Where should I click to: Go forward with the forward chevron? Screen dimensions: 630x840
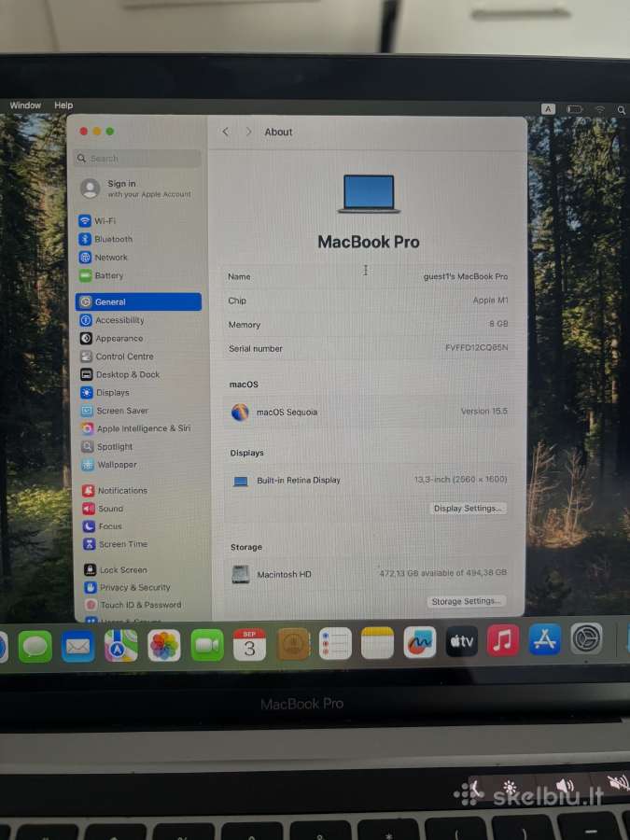point(248,132)
